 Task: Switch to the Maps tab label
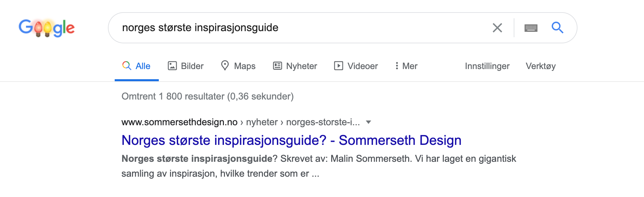click(x=245, y=66)
